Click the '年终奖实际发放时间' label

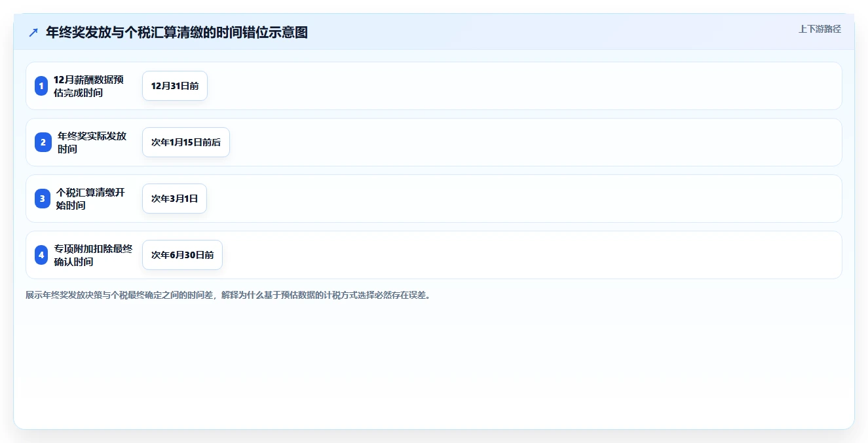pyautogui.click(x=92, y=142)
